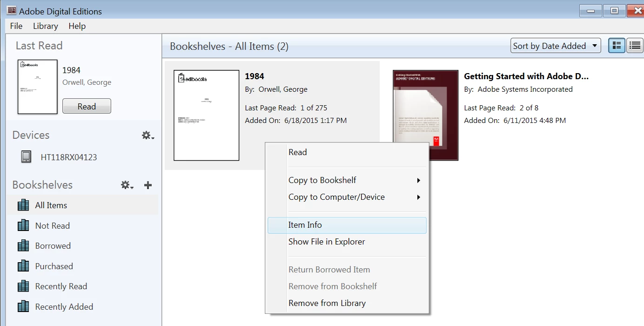Click Added On: 6/11/2015 4:48 PM text
The height and width of the screenshot is (326, 644).
pos(515,121)
